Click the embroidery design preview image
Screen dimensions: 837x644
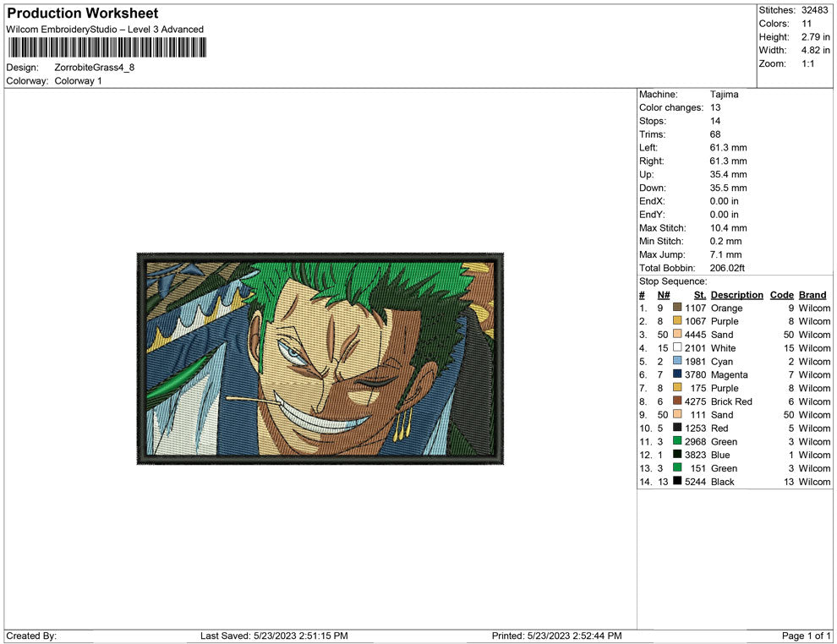[320, 358]
